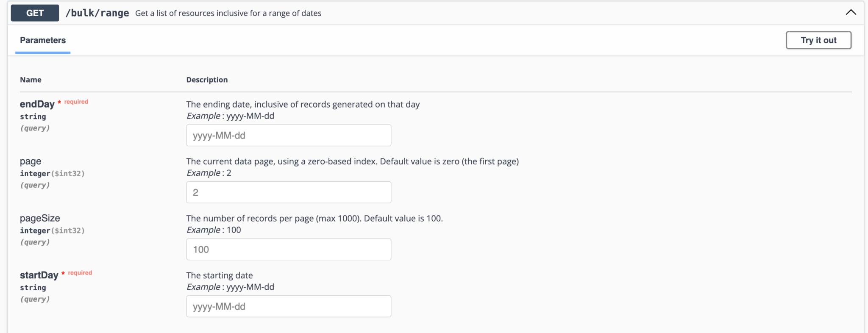This screenshot has height=333, width=868.
Task: Click the 'integer($int32)' type under pageSize
Action: [52, 230]
